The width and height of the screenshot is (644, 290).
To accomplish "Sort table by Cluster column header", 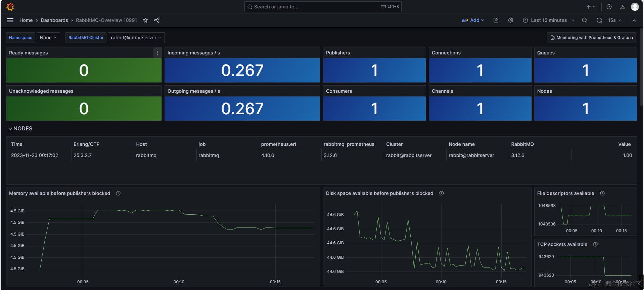I will (394, 144).
